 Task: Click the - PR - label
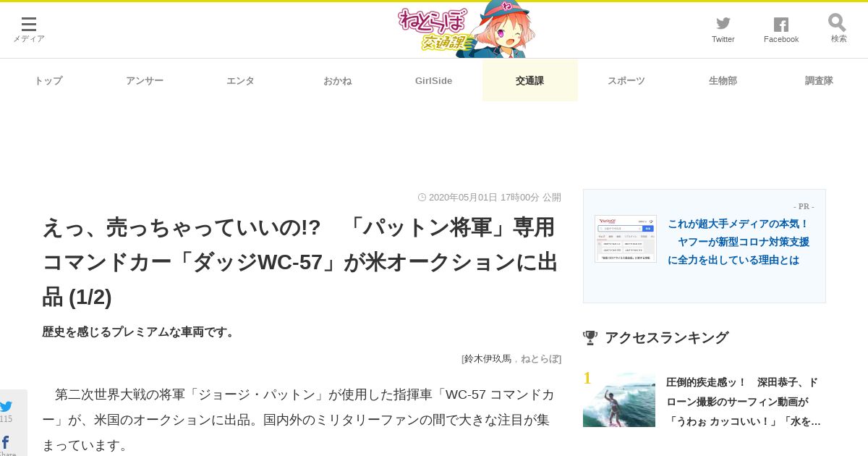pos(804,206)
